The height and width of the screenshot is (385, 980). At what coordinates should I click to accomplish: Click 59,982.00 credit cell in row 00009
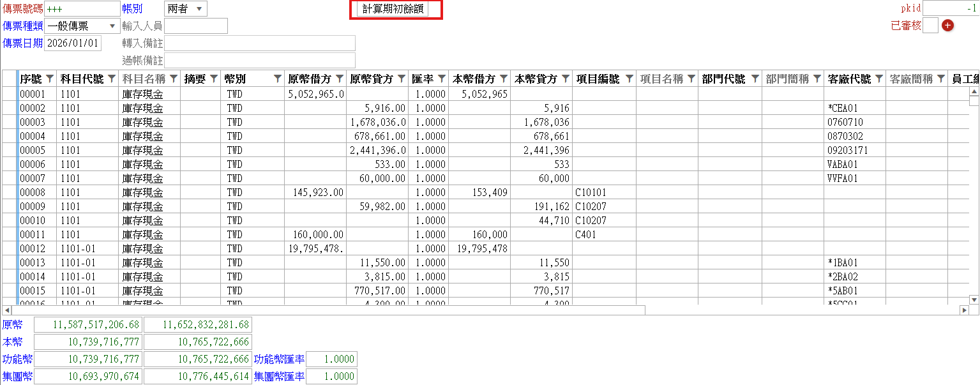tap(378, 206)
